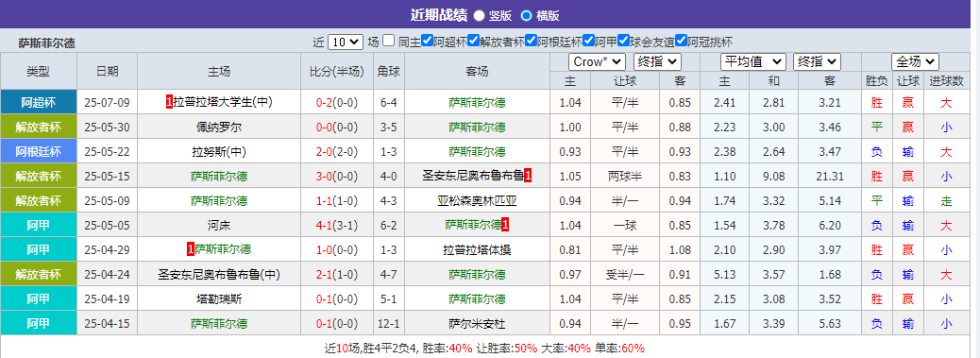
Task: Toggle the 阿冠挑杯 filter checkbox
Action: point(682,42)
